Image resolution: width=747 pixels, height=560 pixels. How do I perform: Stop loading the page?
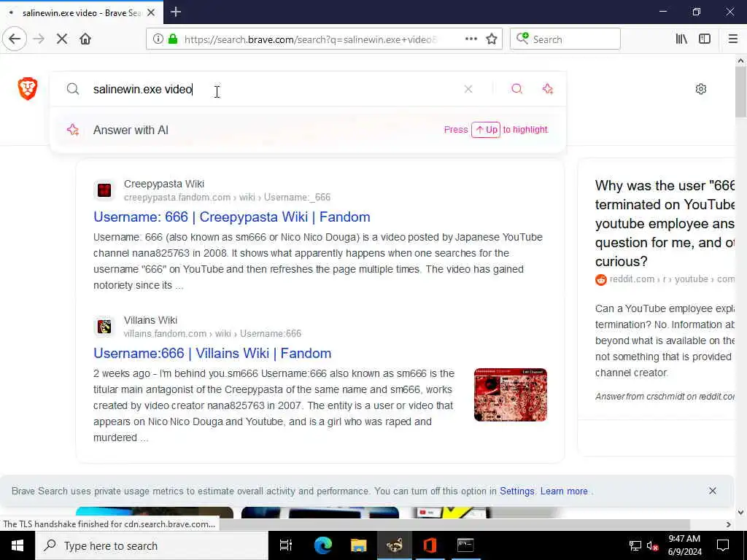click(x=62, y=39)
